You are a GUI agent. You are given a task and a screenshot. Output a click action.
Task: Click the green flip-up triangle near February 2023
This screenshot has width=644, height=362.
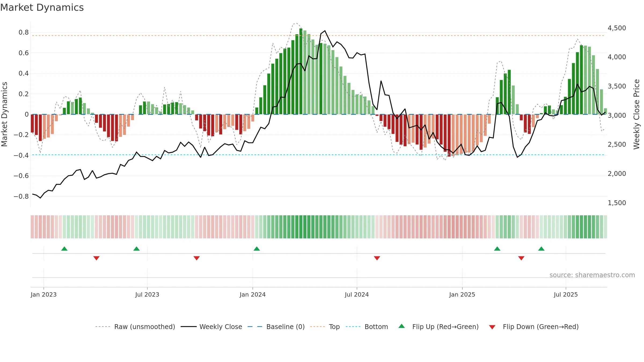pos(64,249)
